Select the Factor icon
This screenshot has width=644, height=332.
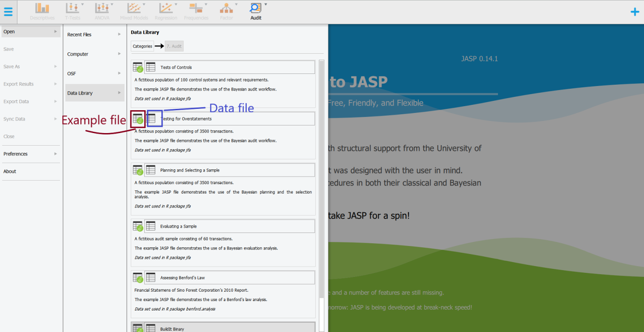[226, 9]
